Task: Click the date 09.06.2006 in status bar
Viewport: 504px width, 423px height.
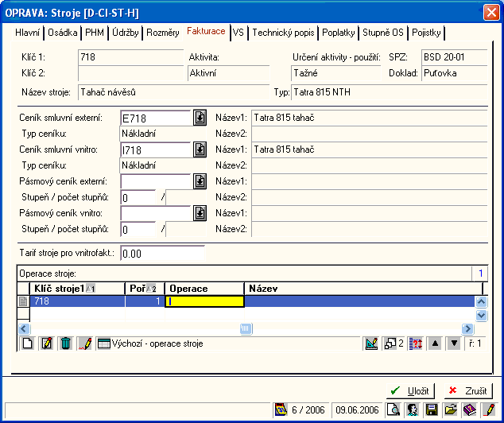Action: click(357, 409)
